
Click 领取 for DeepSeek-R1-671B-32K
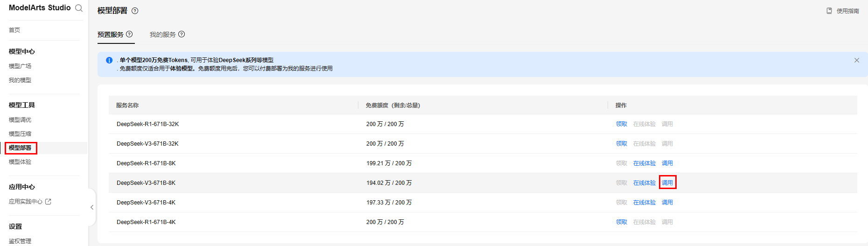[622, 124]
